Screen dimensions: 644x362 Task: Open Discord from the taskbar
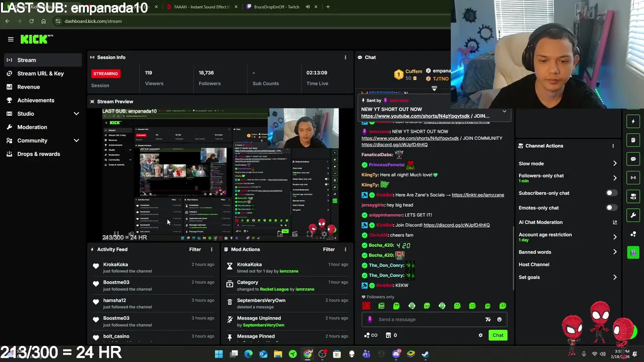tap(396, 354)
